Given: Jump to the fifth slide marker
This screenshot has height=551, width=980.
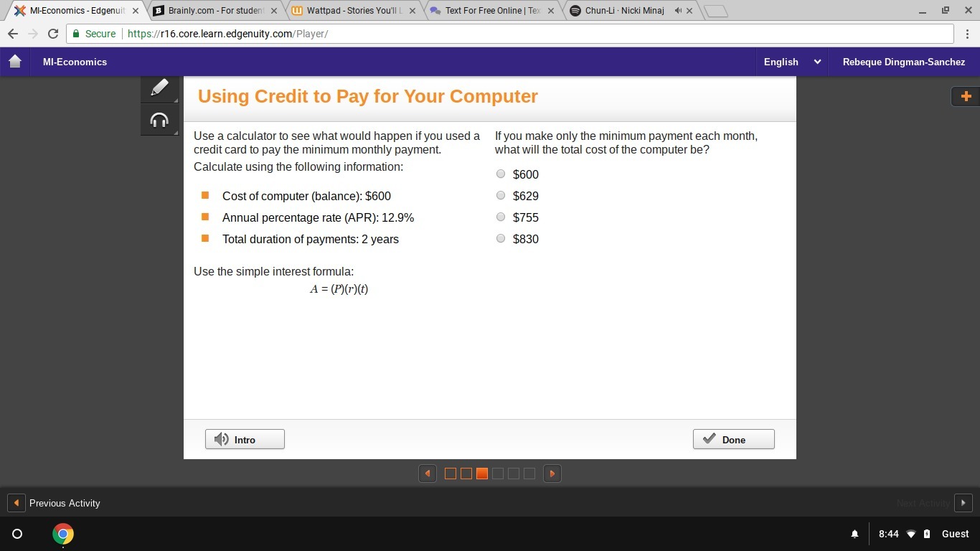Looking at the screenshot, I should pos(514,474).
